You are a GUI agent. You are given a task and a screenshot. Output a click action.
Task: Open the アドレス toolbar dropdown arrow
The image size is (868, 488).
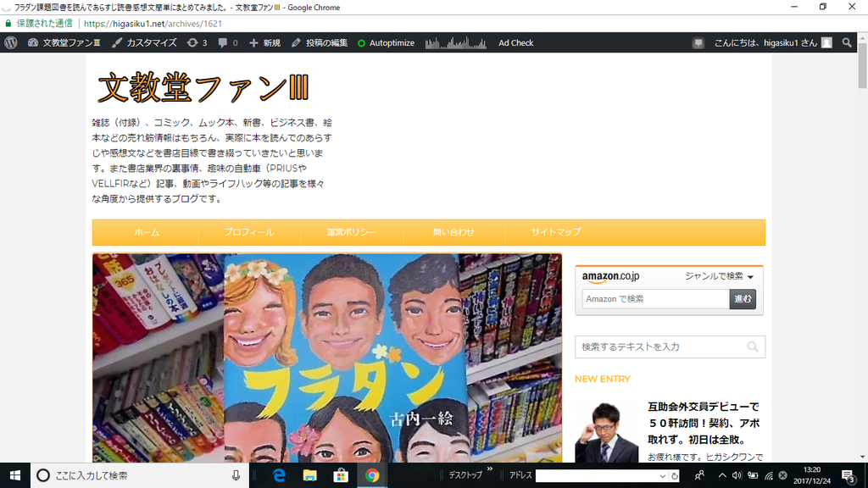(663, 476)
